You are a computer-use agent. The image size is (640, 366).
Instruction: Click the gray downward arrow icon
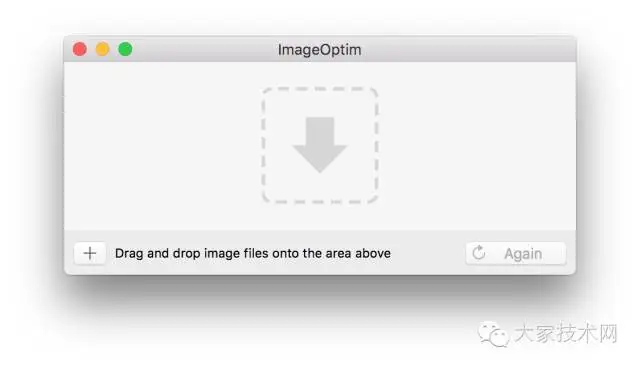(x=320, y=145)
